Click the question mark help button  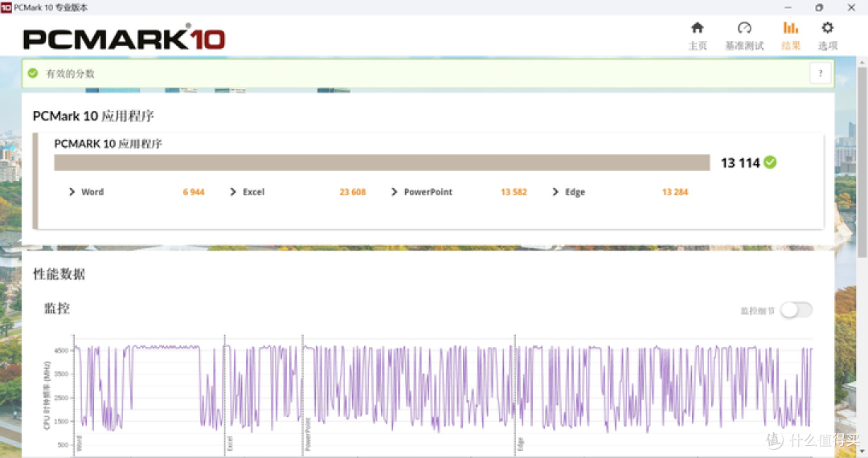tap(821, 73)
